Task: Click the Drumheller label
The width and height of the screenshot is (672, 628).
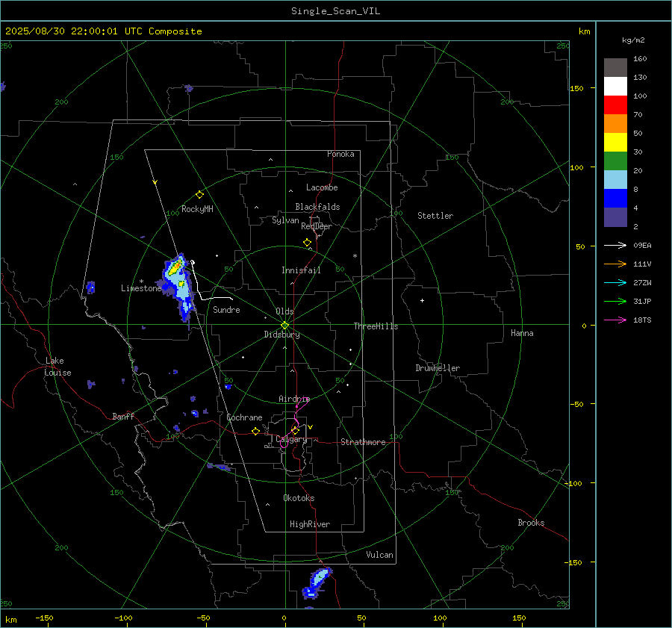Action: 438,368
